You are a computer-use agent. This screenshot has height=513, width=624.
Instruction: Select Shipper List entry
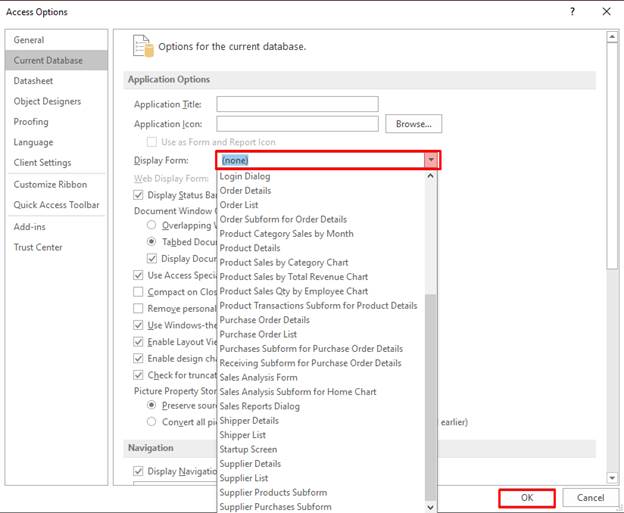click(321, 435)
